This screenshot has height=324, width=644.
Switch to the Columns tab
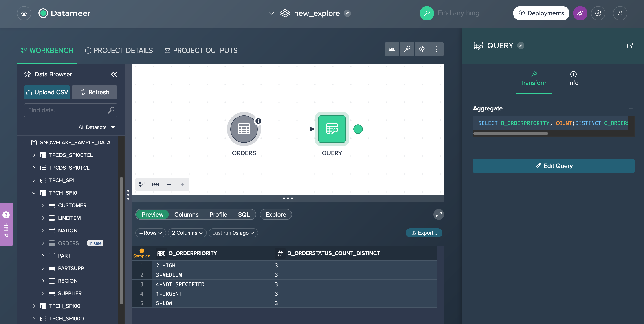pos(186,214)
